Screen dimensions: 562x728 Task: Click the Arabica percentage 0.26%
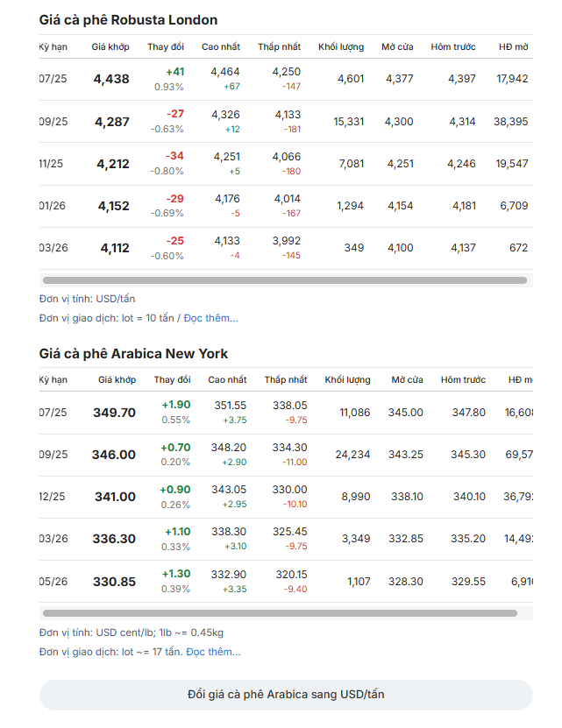[175, 505]
